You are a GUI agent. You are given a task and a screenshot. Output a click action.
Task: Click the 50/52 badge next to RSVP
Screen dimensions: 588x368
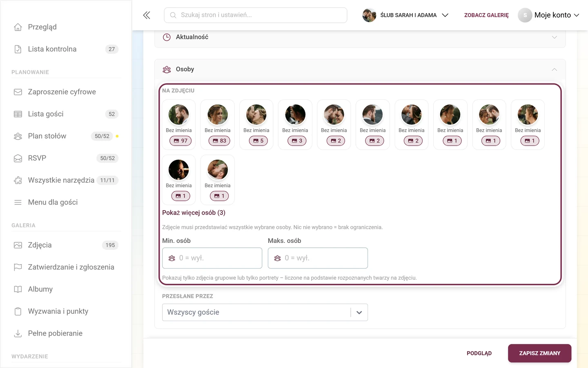pos(107,158)
